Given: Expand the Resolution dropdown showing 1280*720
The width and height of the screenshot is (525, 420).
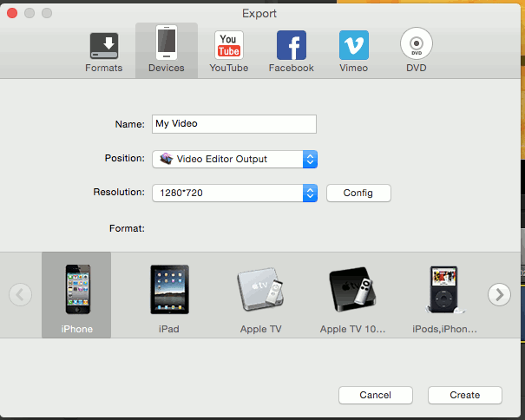Looking at the screenshot, I should coord(234,193).
